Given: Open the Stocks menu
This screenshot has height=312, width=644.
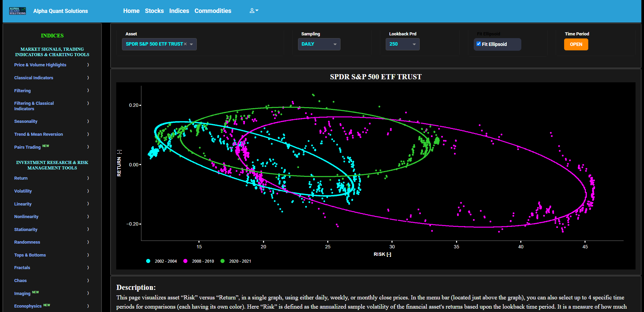Looking at the screenshot, I should 154,11.
